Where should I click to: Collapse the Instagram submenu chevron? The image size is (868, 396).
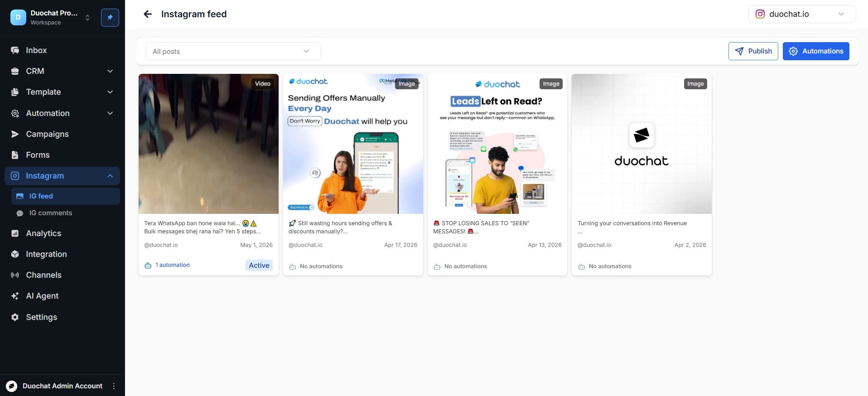110,176
